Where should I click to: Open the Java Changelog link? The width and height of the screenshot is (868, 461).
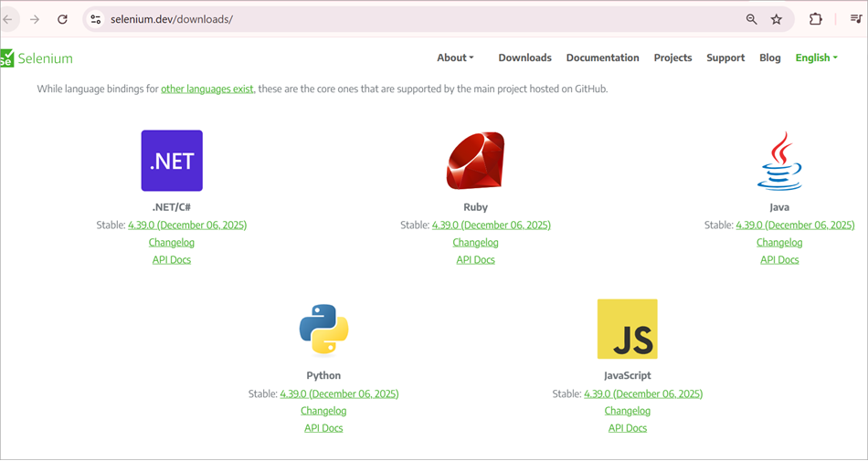click(x=779, y=242)
